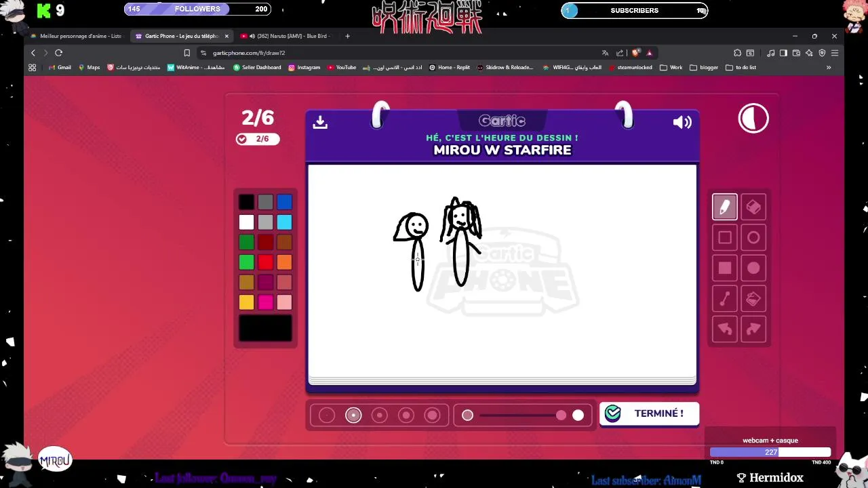Expand the to do list bookmarks folder

pyautogui.click(x=741, y=68)
